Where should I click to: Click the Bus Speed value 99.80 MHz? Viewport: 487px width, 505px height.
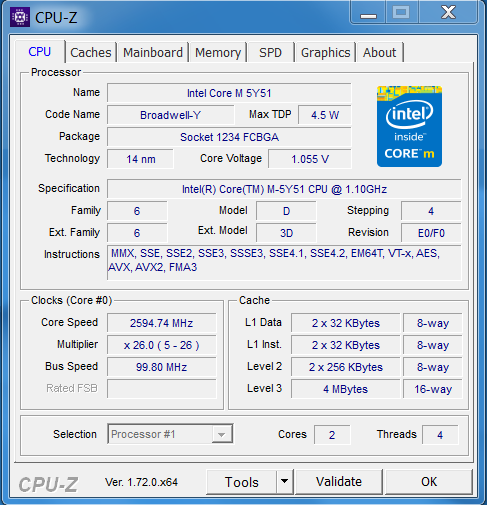coord(162,367)
